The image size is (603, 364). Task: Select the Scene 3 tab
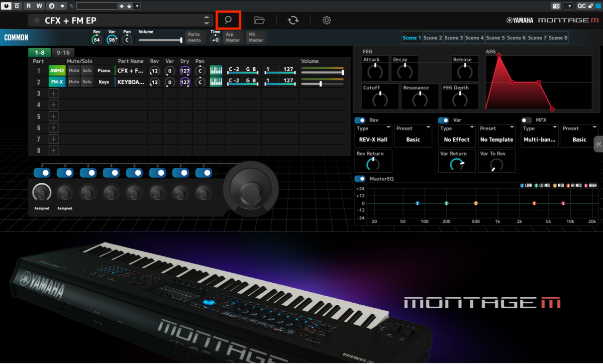(454, 38)
